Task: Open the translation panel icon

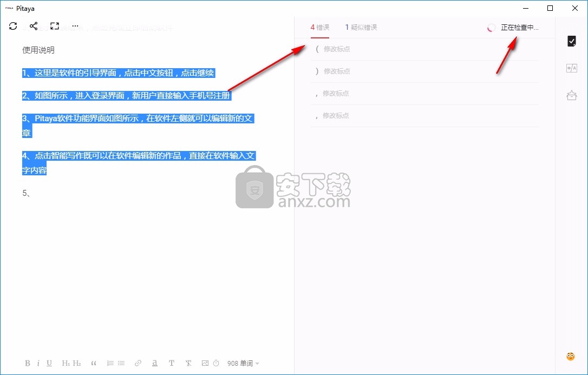Action: click(x=572, y=68)
